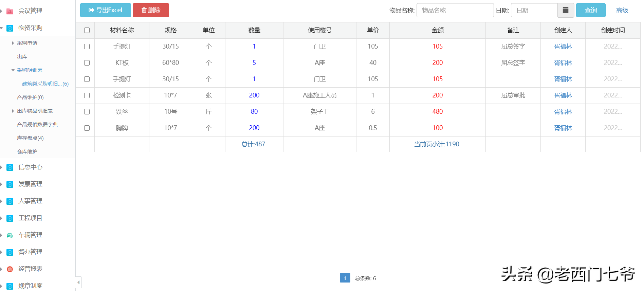The height and width of the screenshot is (291, 644).
Task: Click the 发票管理 cube icon
Action: pyautogui.click(x=10, y=184)
